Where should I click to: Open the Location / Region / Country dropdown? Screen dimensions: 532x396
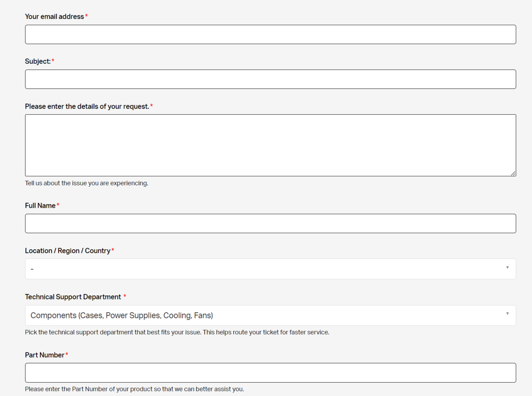pos(270,269)
